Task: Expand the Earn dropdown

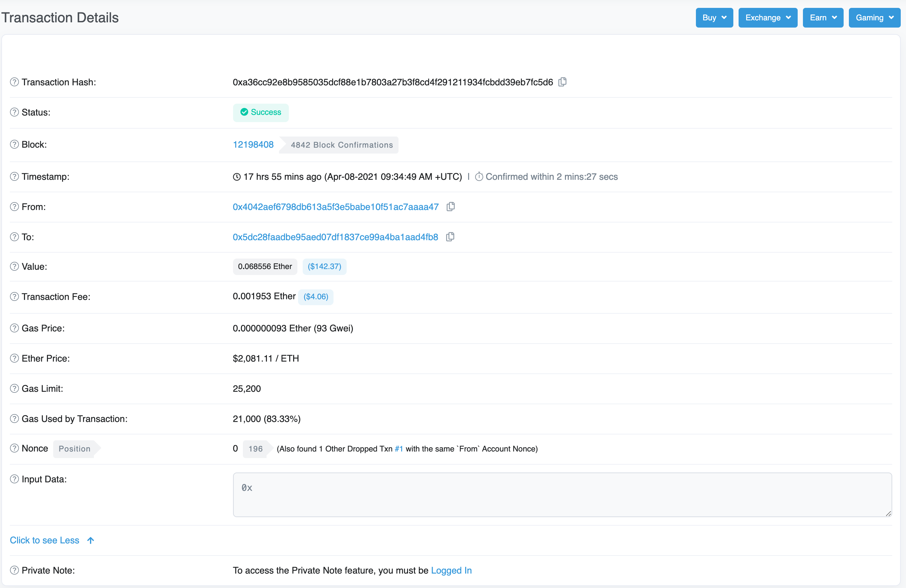Action: click(x=823, y=17)
